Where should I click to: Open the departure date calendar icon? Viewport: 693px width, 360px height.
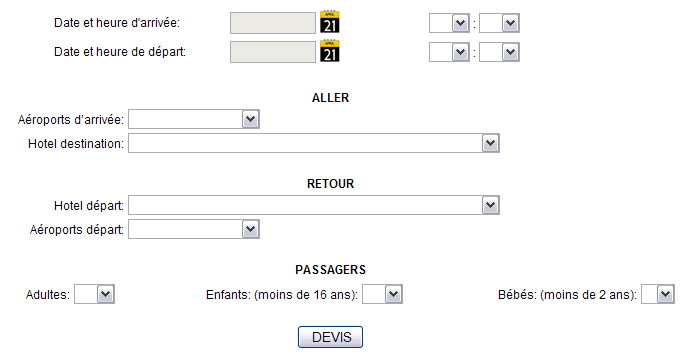pos(330,51)
